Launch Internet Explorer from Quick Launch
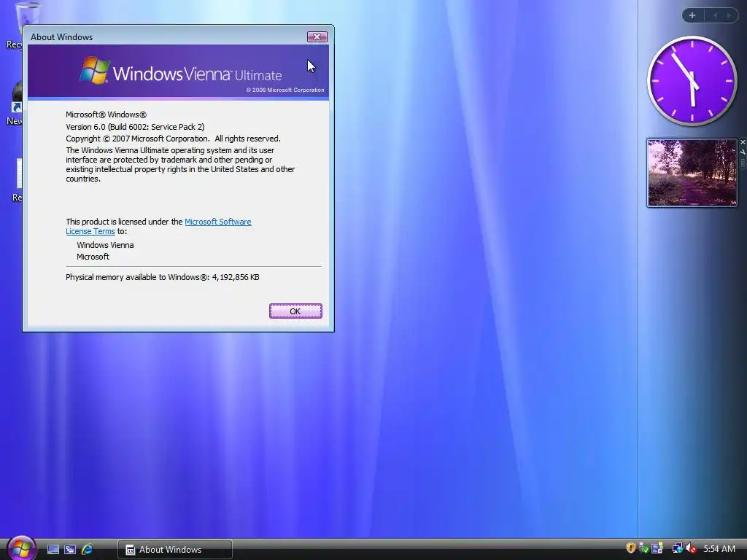 [88, 550]
